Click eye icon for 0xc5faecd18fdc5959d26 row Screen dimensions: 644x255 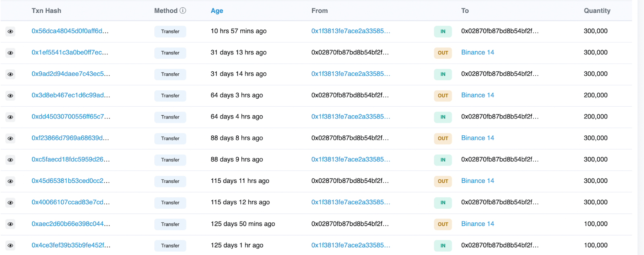[10, 160]
